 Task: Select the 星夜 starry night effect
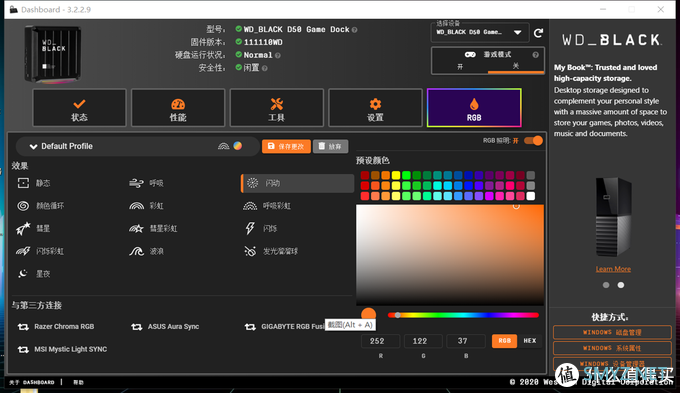(33, 273)
